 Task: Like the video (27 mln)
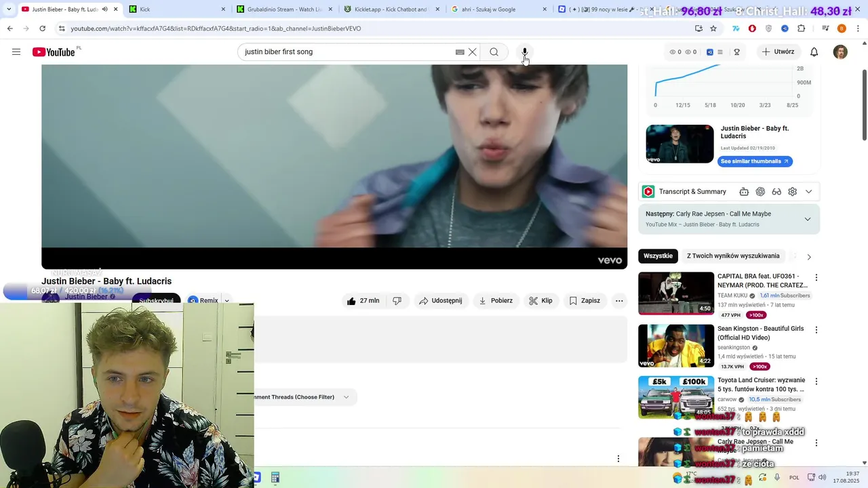coord(363,301)
